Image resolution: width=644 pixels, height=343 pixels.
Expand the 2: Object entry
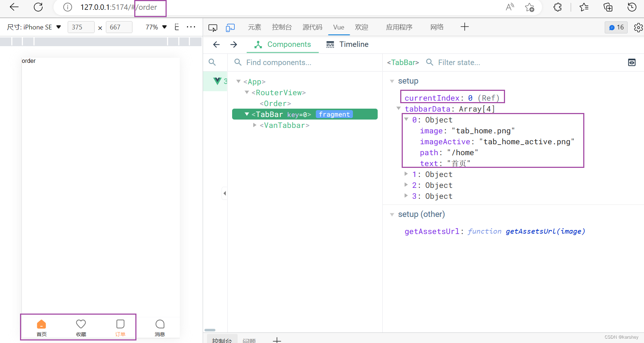(x=406, y=185)
